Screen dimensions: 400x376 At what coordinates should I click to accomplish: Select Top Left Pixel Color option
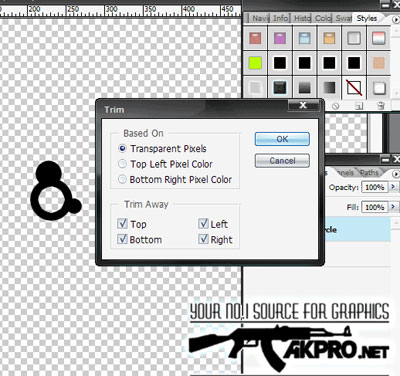pos(122,164)
